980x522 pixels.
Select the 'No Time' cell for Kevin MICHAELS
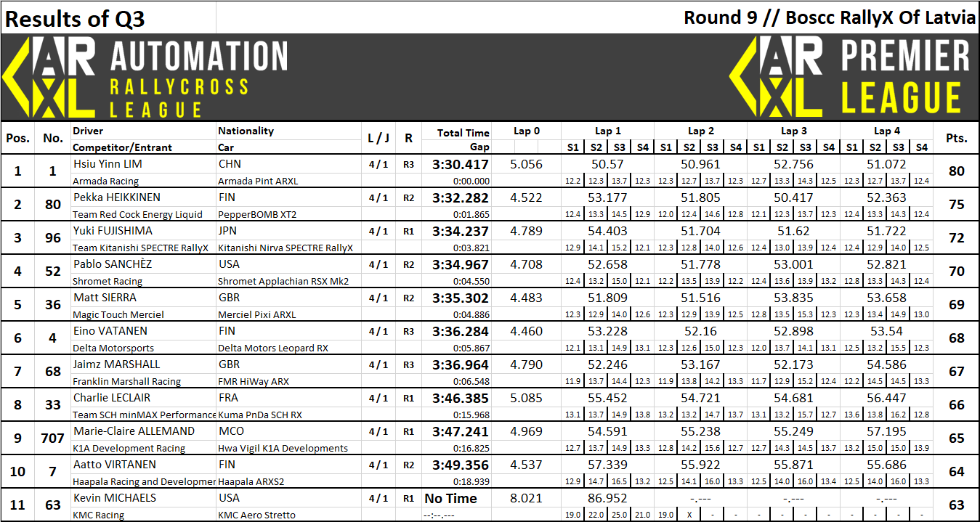point(450,499)
